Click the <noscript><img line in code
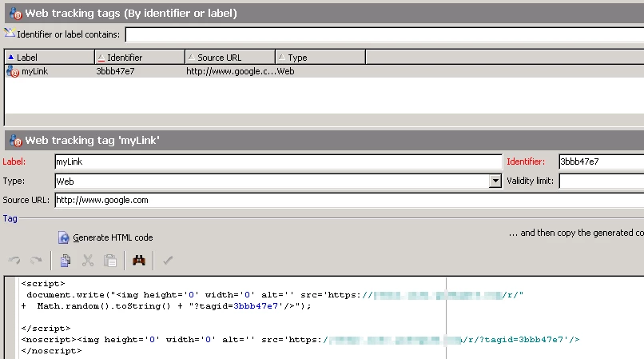This screenshot has height=359, width=644. click(300, 340)
